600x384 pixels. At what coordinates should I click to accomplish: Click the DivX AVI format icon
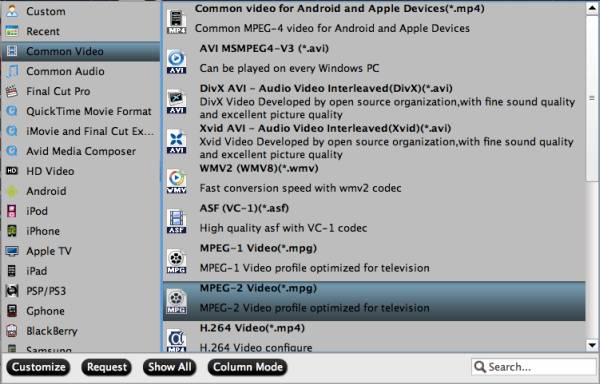(176, 101)
